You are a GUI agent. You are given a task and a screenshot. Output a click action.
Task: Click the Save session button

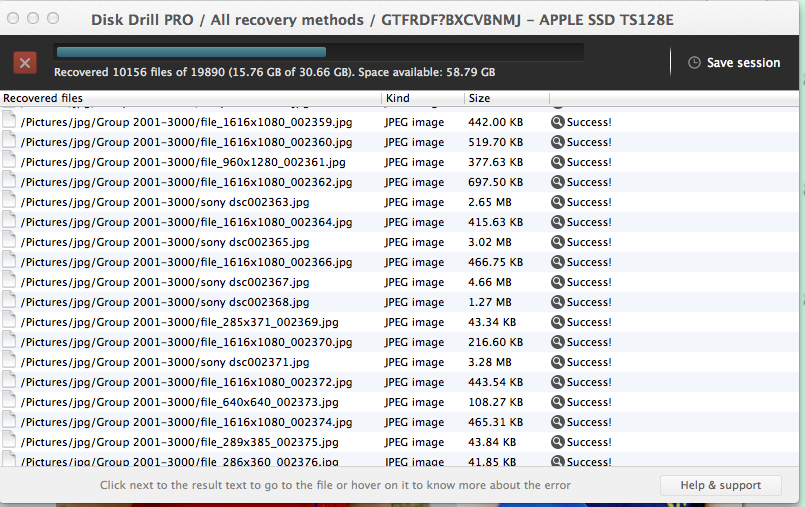click(734, 63)
